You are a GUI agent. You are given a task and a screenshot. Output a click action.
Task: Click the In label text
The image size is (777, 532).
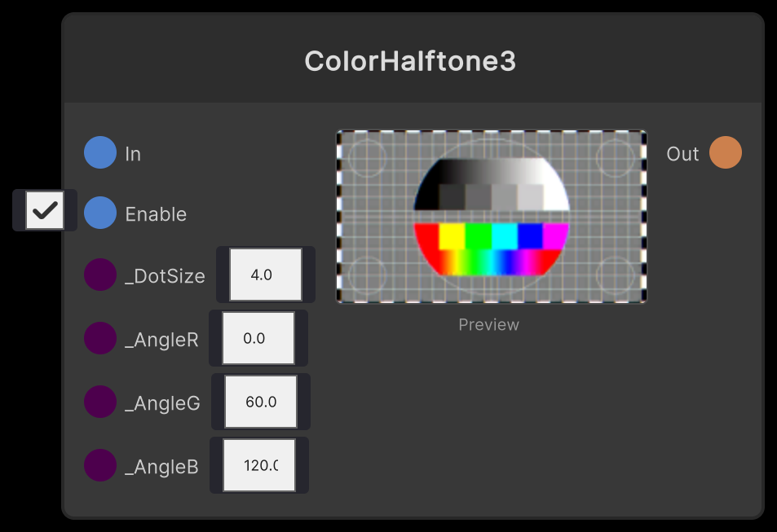(134, 152)
